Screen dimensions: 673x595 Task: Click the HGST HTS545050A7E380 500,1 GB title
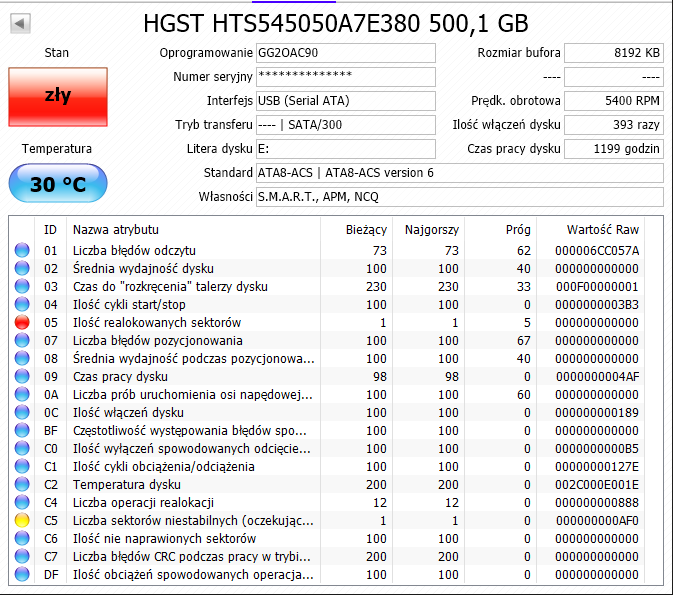(x=336, y=23)
